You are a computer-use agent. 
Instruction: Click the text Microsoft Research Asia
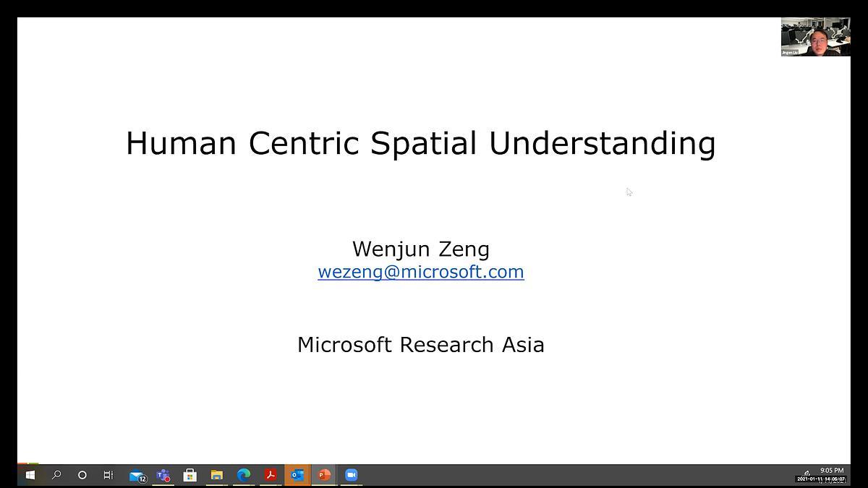[421, 345]
